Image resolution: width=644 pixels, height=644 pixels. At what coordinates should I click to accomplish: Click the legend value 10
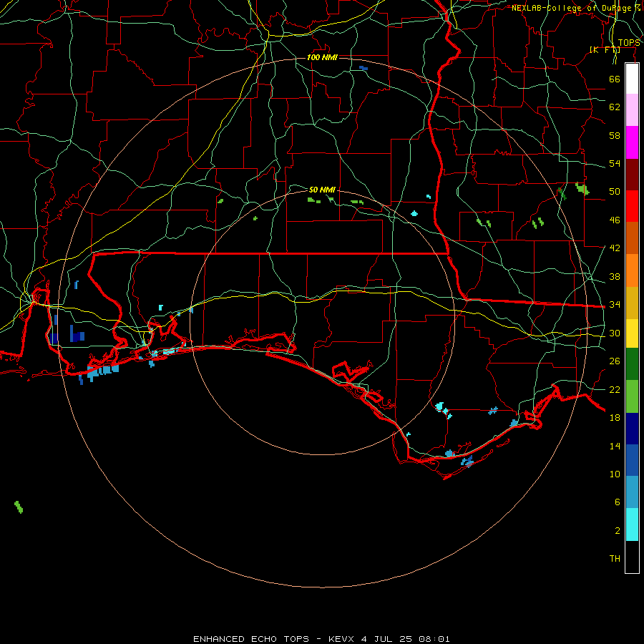[x=615, y=474]
